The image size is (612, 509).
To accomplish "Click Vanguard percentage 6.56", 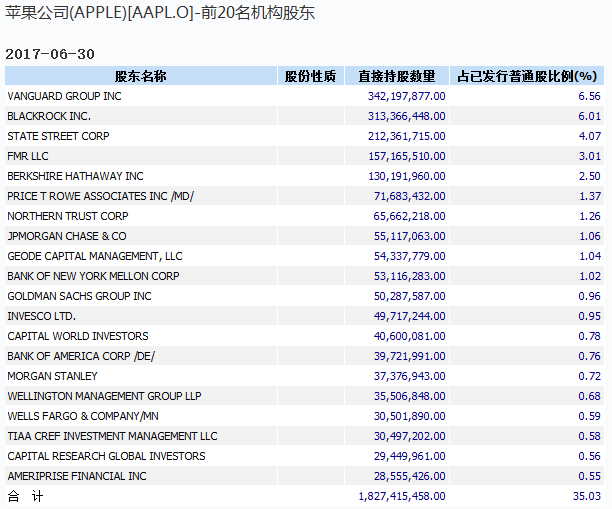I will pos(589,96).
